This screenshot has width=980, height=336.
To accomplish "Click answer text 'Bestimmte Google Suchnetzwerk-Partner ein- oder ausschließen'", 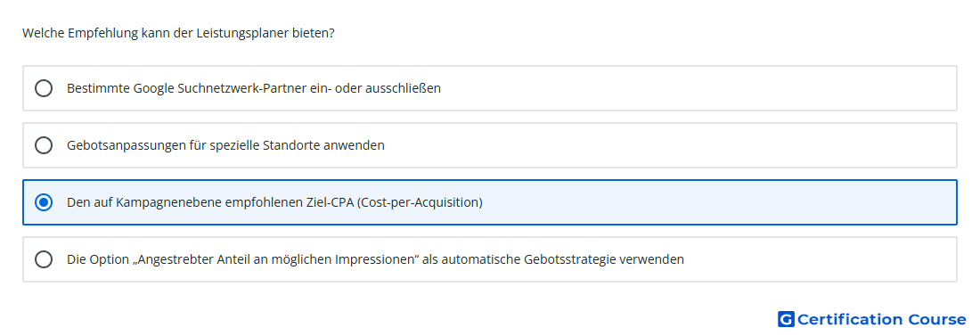I will [x=254, y=88].
